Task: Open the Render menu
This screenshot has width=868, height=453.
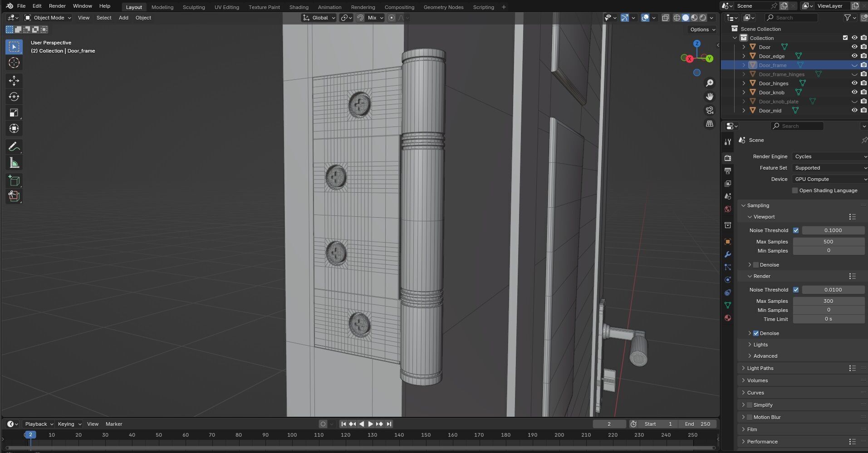Action: (x=57, y=6)
